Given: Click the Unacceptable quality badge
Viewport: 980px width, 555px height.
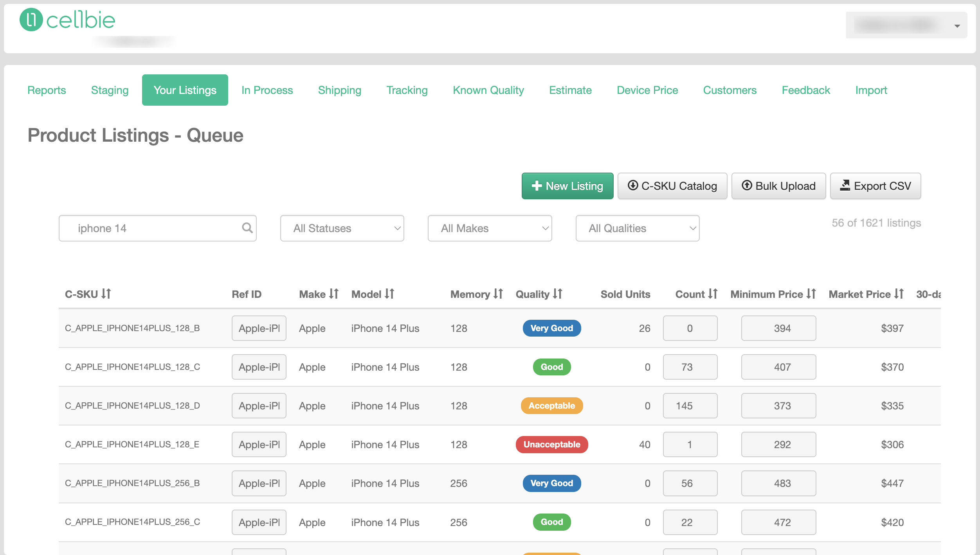Looking at the screenshot, I should [x=552, y=444].
